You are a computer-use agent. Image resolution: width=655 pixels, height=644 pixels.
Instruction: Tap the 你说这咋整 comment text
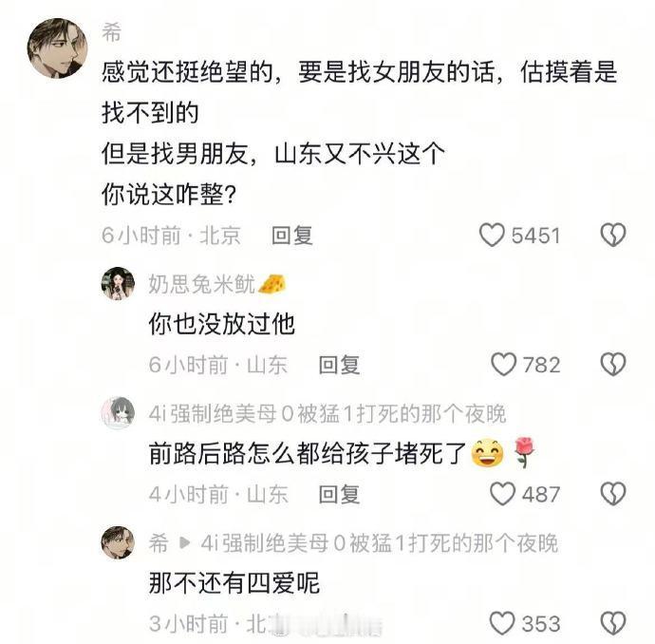point(169,195)
